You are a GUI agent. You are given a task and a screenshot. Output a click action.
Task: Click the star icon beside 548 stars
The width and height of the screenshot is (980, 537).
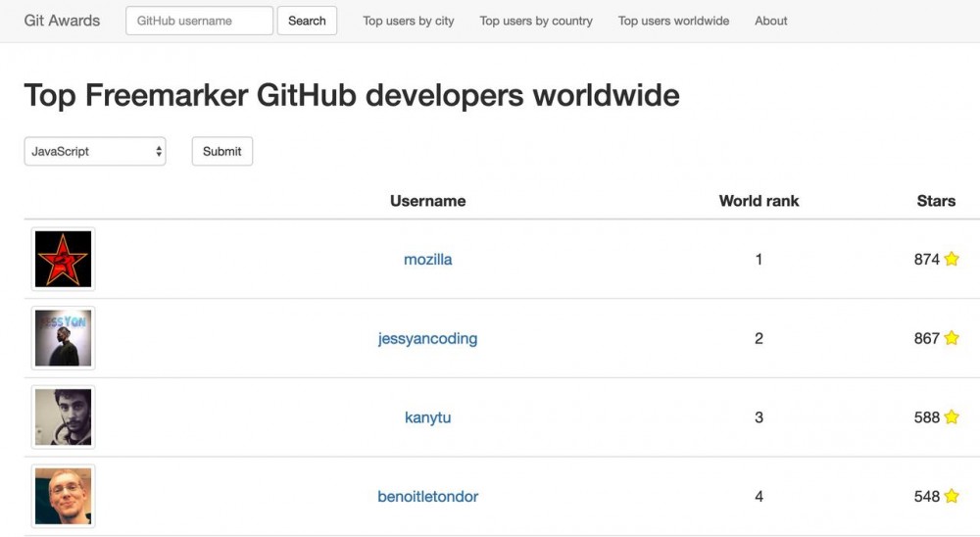tap(952, 497)
